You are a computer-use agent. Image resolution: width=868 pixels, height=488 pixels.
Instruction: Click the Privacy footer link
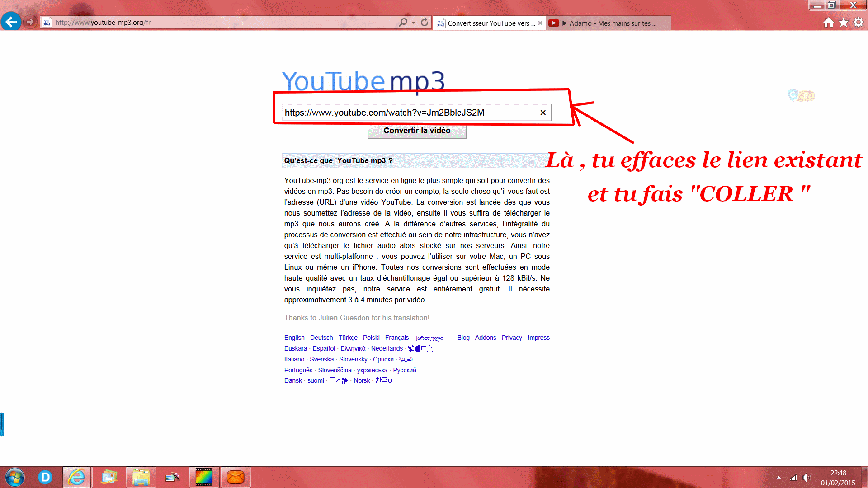[x=512, y=338]
